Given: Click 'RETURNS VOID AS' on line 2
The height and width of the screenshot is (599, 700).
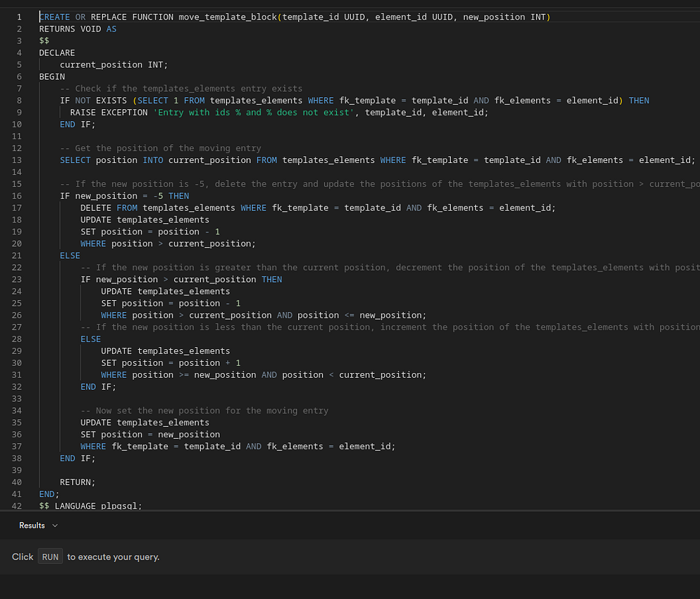Looking at the screenshot, I should [x=78, y=29].
